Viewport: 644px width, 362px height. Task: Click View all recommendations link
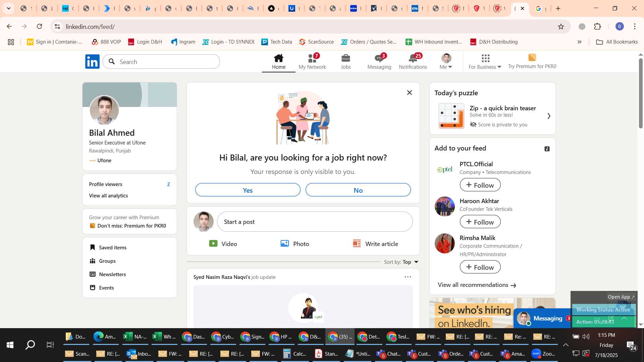[x=477, y=285]
